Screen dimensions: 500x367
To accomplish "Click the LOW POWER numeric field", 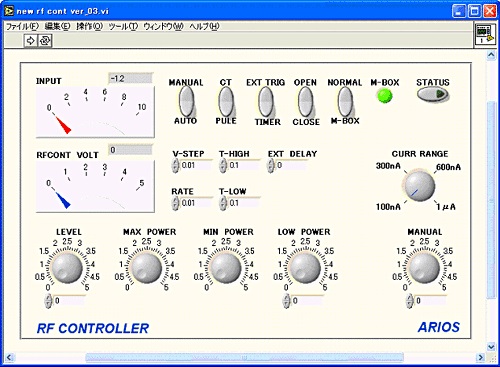I will 307,301.
